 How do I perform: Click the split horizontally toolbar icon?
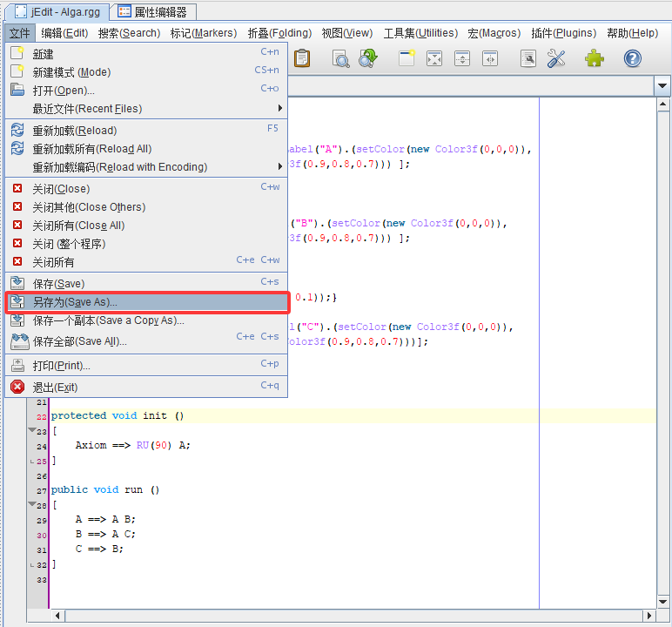point(462,58)
